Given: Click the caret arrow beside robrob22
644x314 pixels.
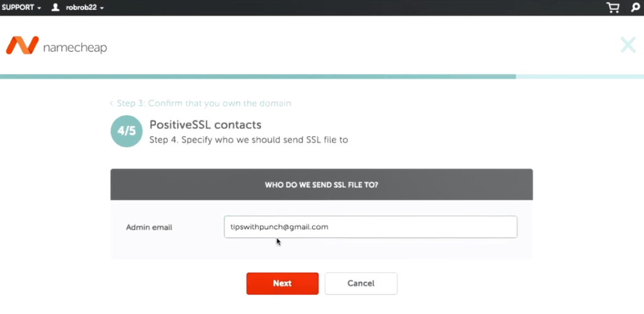Looking at the screenshot, I should [x=101, y=8].
